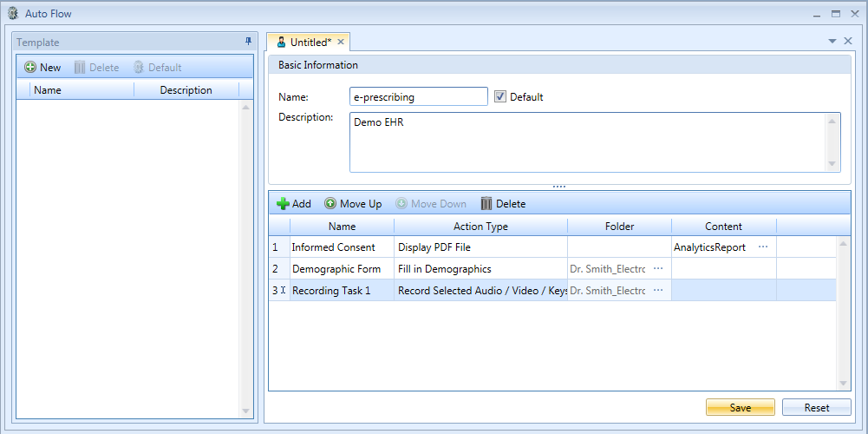
Task: Click into the Description text area
Action: [586, 142]
